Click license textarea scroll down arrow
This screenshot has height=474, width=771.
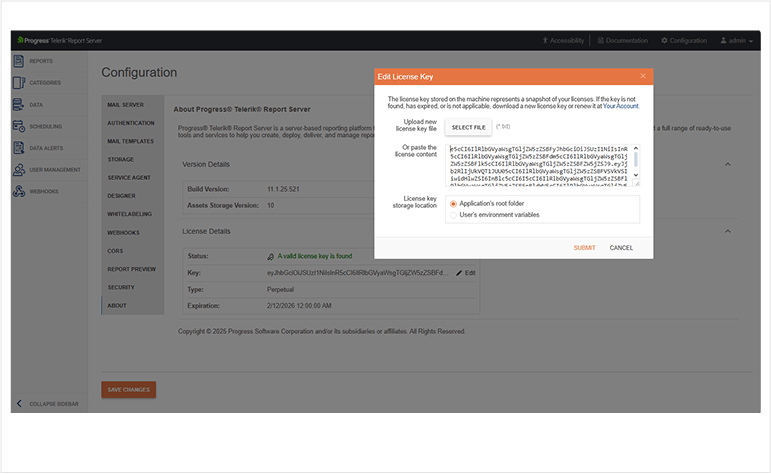pos(636,175)
